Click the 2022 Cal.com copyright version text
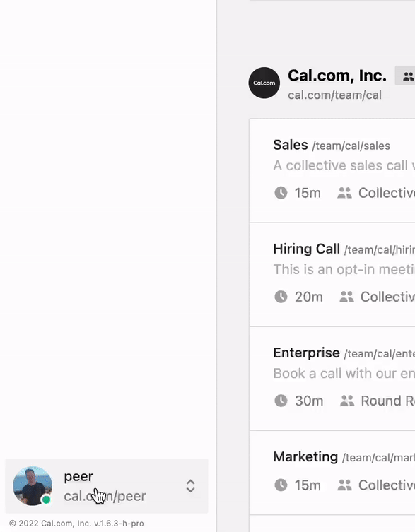 pyautogui.click(x=76, y=524)
